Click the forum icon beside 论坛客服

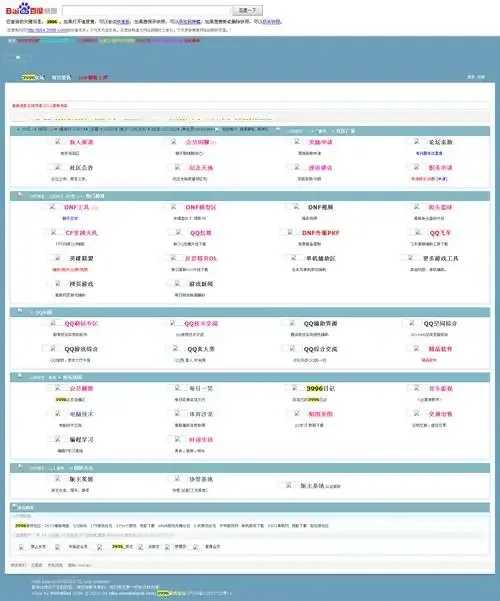[416, 142]
